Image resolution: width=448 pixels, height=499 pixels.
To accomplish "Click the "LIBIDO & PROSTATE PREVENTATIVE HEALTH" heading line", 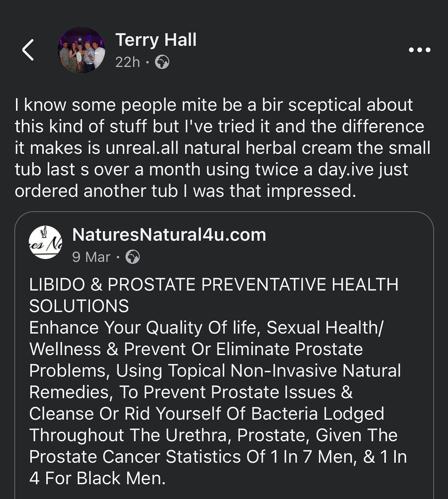I will coord(214,285).
